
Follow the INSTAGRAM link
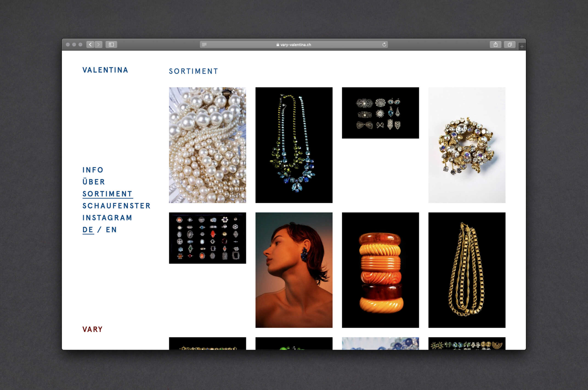[x=107, y=218]
